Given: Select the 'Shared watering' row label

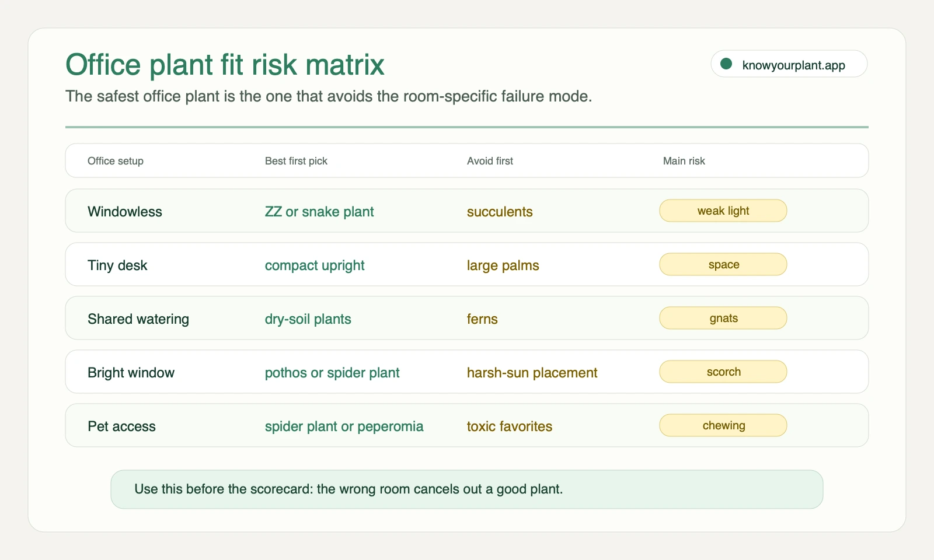Looking at the screenshot, I should click(138, 319).
